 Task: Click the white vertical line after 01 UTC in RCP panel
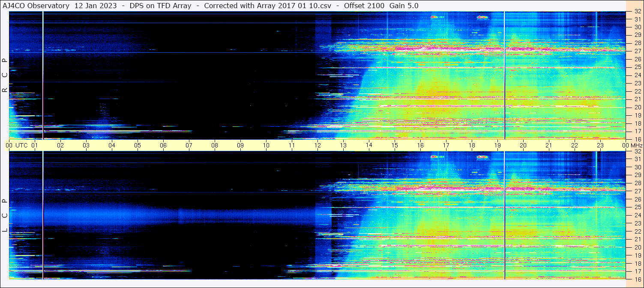43,75
